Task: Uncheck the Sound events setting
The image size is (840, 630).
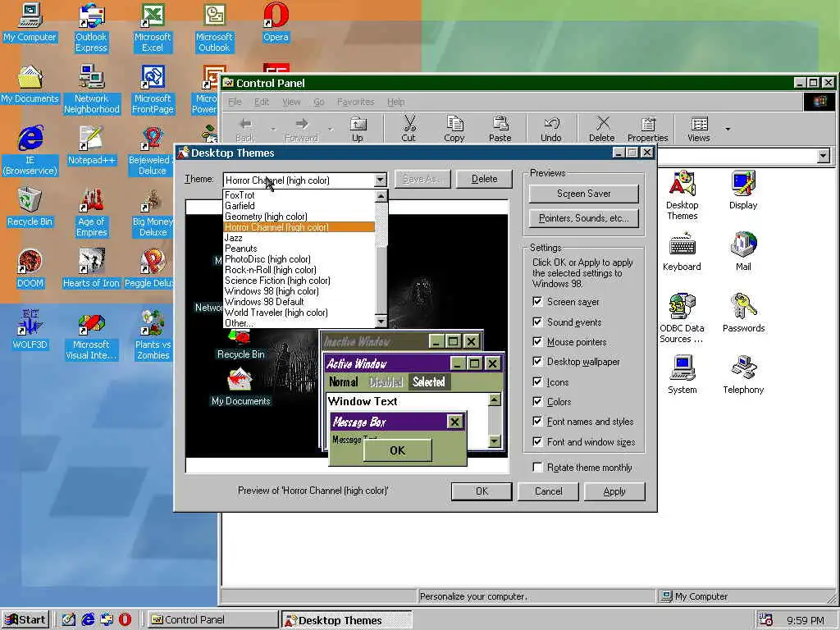Action: pos(537,322)
